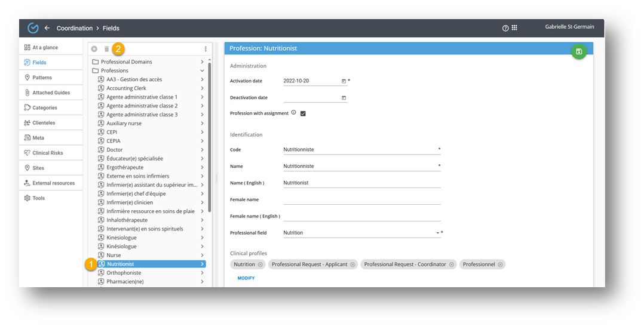Open the apps grid icon
Image resolution: width=644 pixels, height=326 pixels.
pos(514,28)
